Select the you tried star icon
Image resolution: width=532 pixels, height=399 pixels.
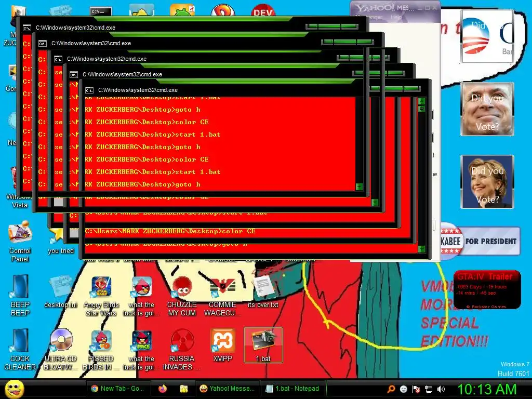[x=61, y=241]
